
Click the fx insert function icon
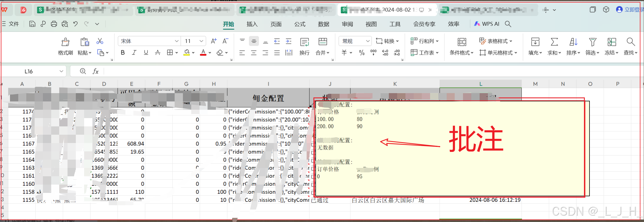coord(95,71)
